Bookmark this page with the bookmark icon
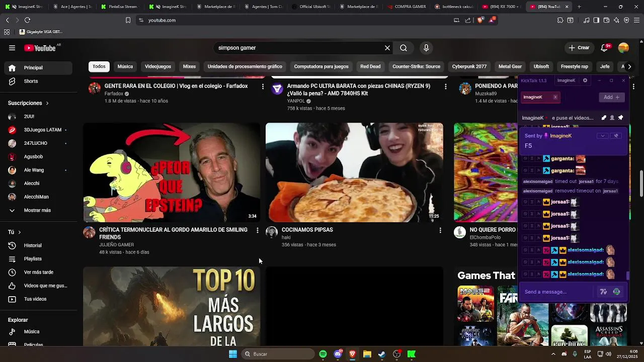The height and width of the screenshot is (362, 644). pos(128,20)
